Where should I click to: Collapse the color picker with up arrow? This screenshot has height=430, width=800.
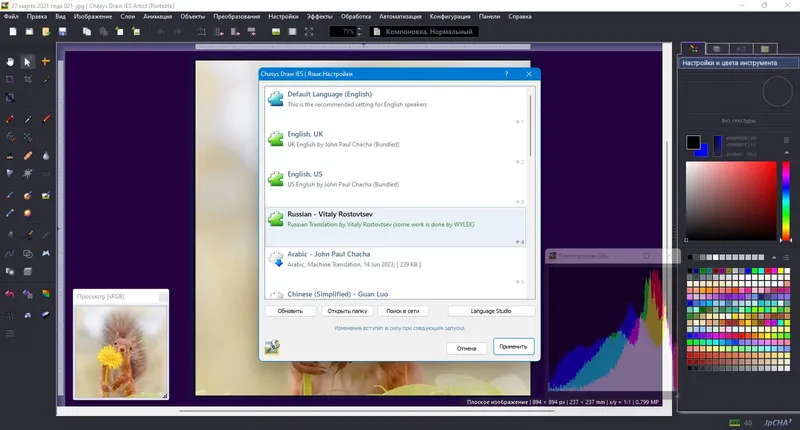pos(786,153)
